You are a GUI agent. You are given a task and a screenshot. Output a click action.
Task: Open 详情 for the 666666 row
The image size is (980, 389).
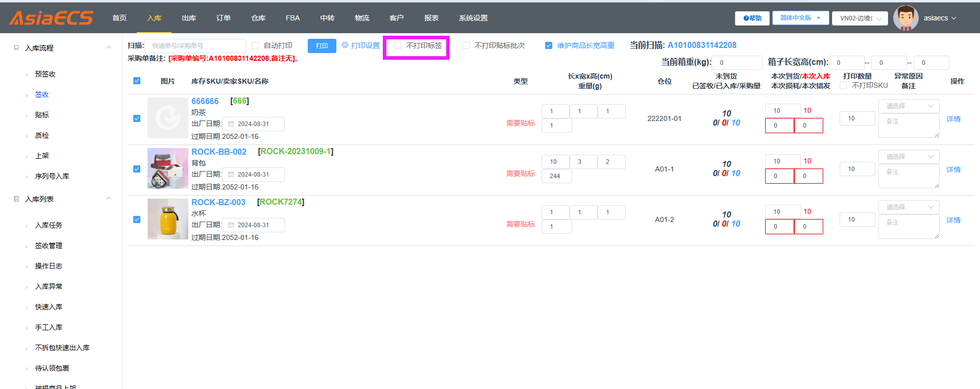[953, 119]
